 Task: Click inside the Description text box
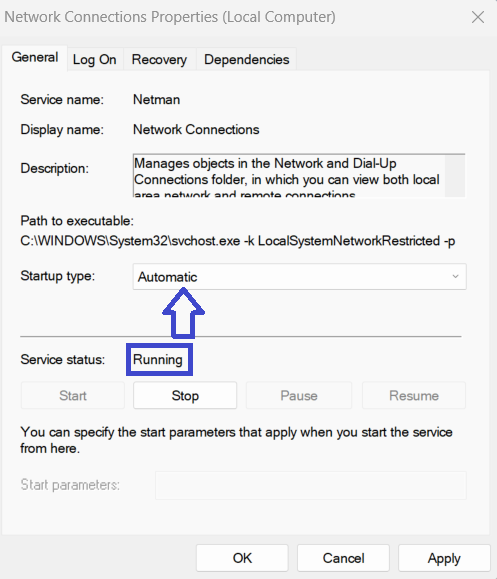(x=289, y=175)
